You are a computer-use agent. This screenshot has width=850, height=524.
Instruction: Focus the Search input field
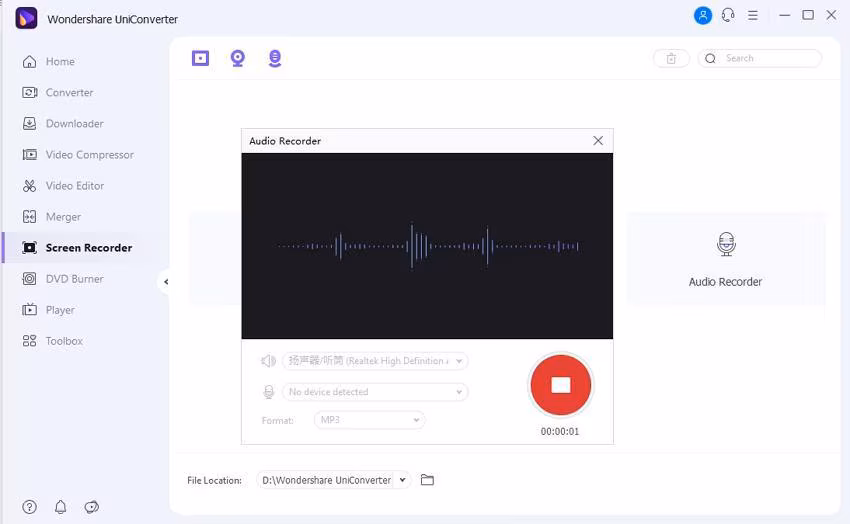pyautogui.click(x=760, y=59)
